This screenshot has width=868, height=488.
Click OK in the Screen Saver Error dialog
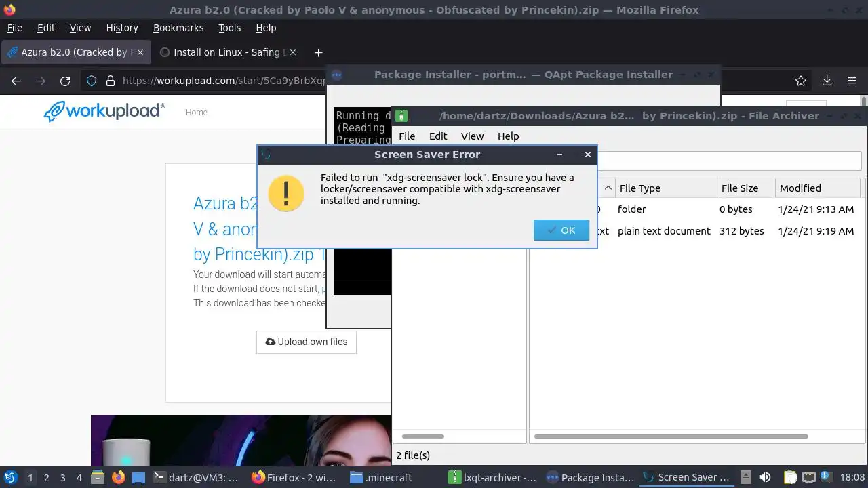click(561, 230)
